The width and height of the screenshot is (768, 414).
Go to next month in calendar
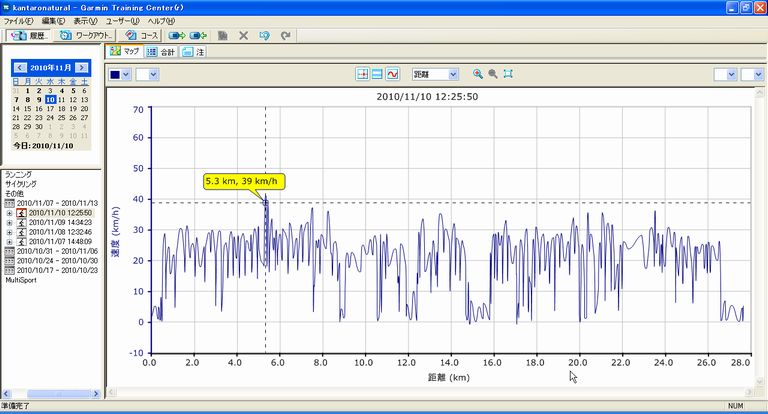[x=82, y=68]
